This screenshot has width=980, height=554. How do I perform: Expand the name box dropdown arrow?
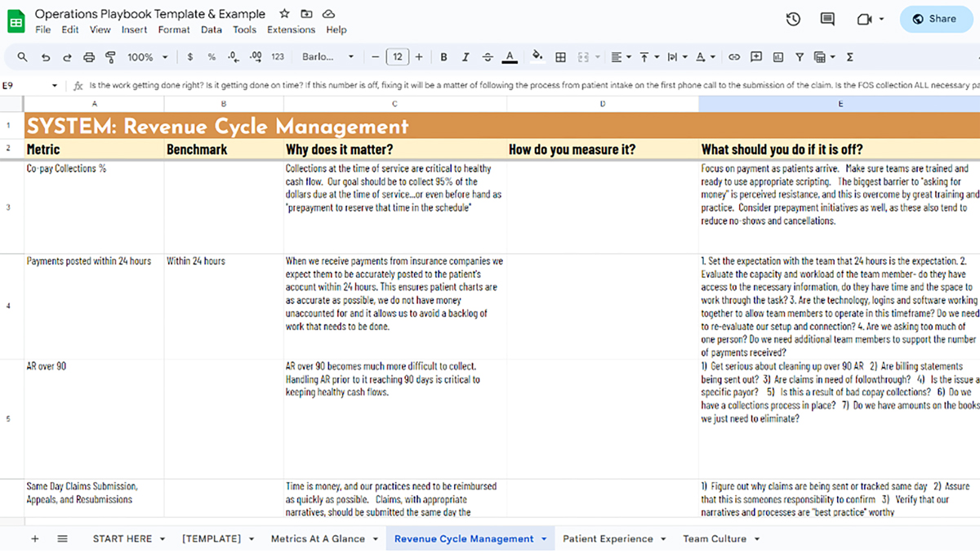[55, 85]
